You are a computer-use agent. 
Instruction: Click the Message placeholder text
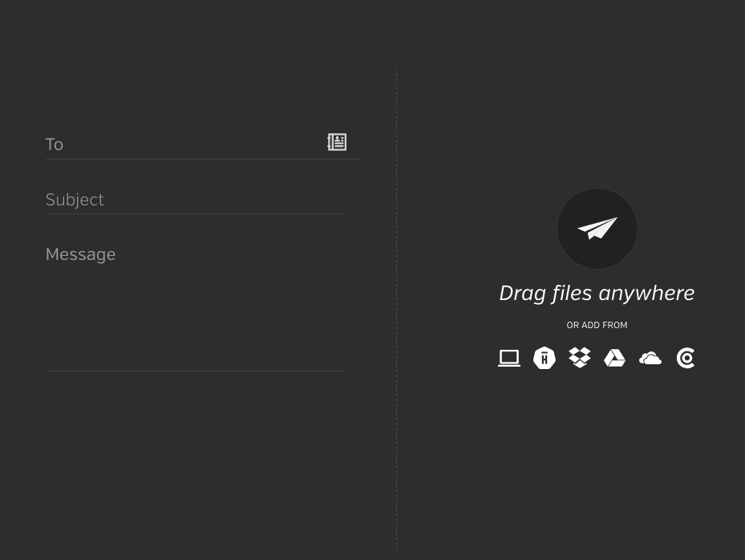pos(81,254)
